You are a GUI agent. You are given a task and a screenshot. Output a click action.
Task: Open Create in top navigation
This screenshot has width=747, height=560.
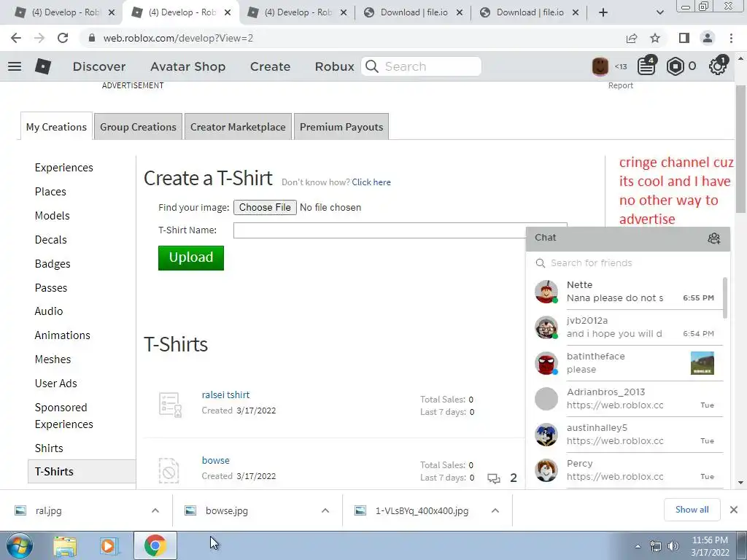tap(270, 66)
